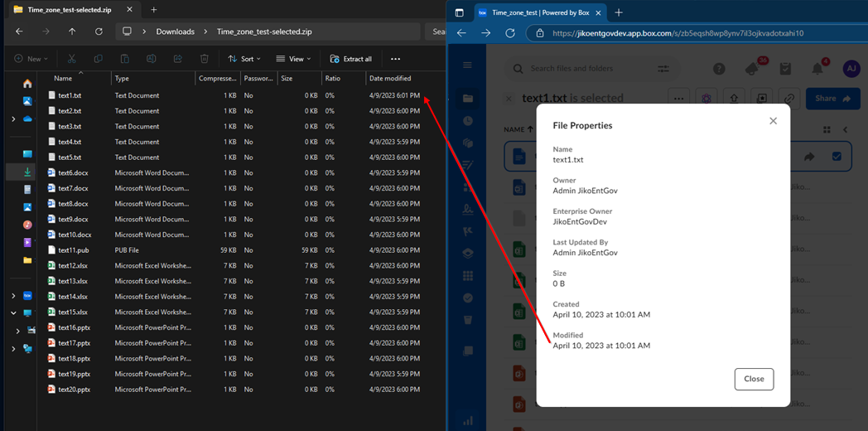868x431 pixels.
Task: Collapse Box details sidebar chevron
Action: pos(846,129)
